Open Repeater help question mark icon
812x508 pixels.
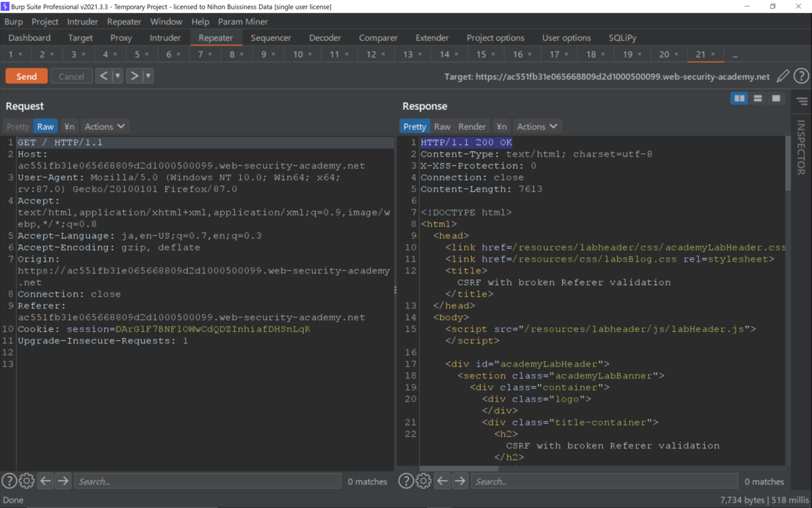(801, 77)
